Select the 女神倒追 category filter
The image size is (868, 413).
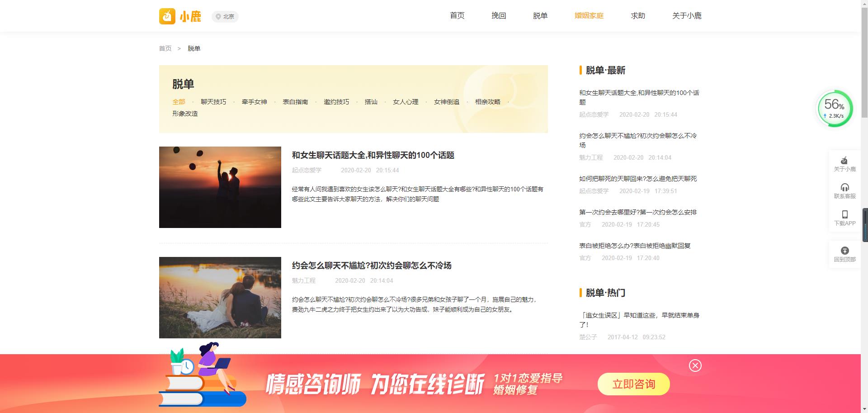447,102
